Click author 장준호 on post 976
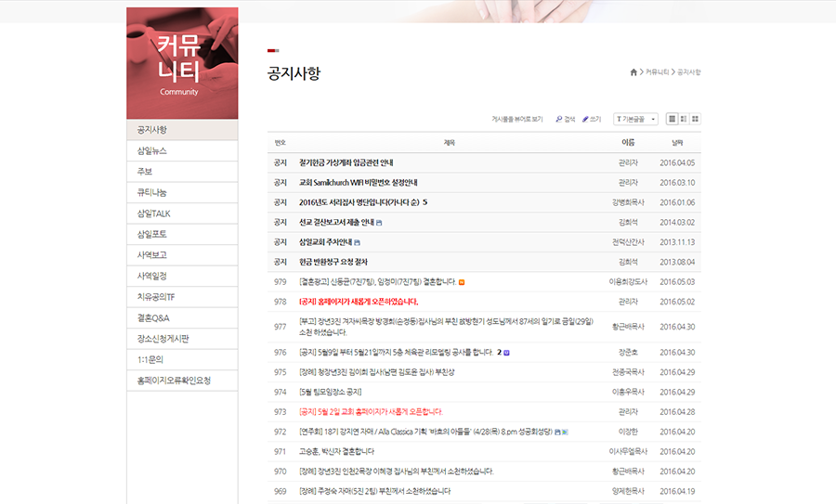The width and height of the screenshot is (836, 504). pos(628,353)
